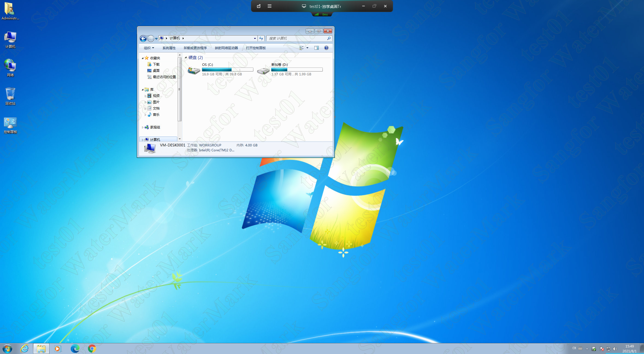
Task: Expand the 图片 library node
Action: pos(145,102)
